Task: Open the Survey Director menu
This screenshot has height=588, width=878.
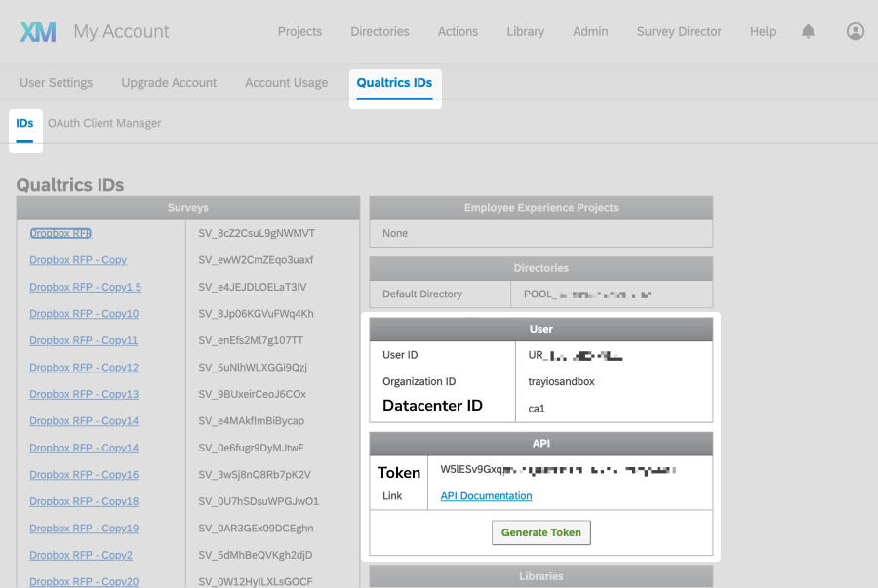Action: [678, 30]
